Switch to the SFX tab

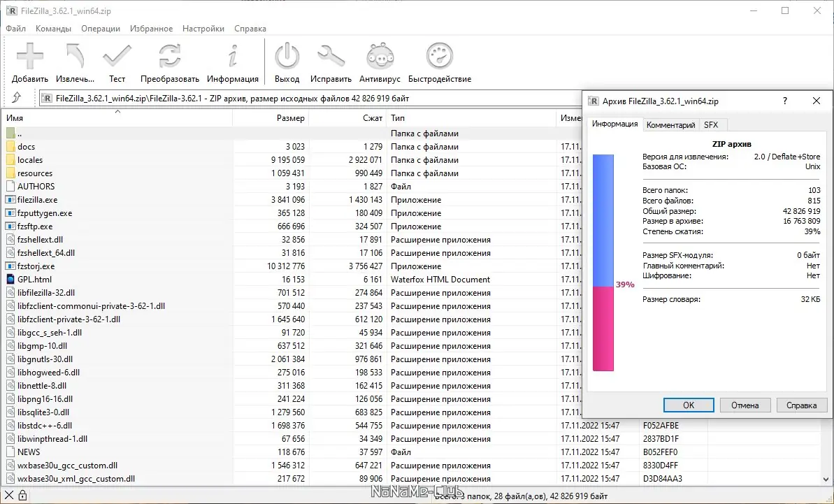(711, 125)
